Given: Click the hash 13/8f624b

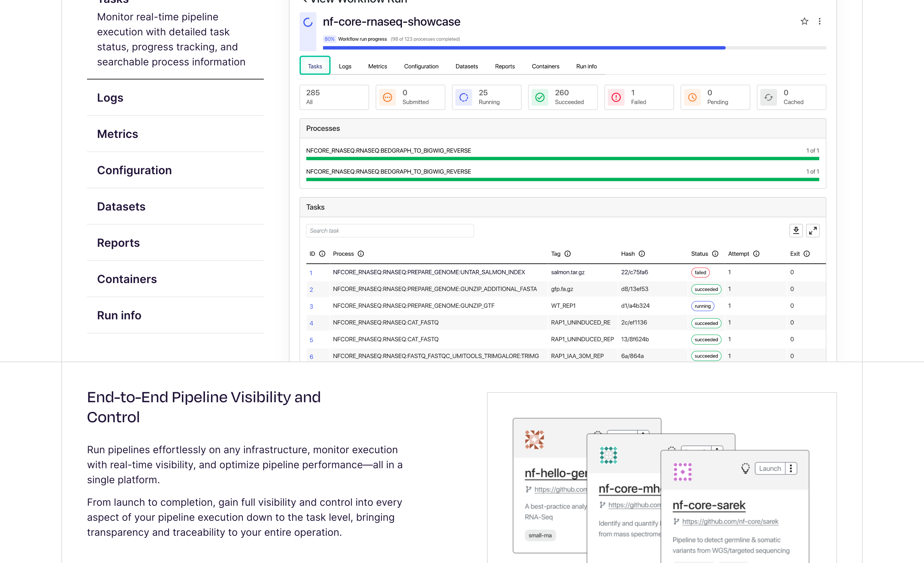Looking at the screenshot, I should (x=634, y=339).
